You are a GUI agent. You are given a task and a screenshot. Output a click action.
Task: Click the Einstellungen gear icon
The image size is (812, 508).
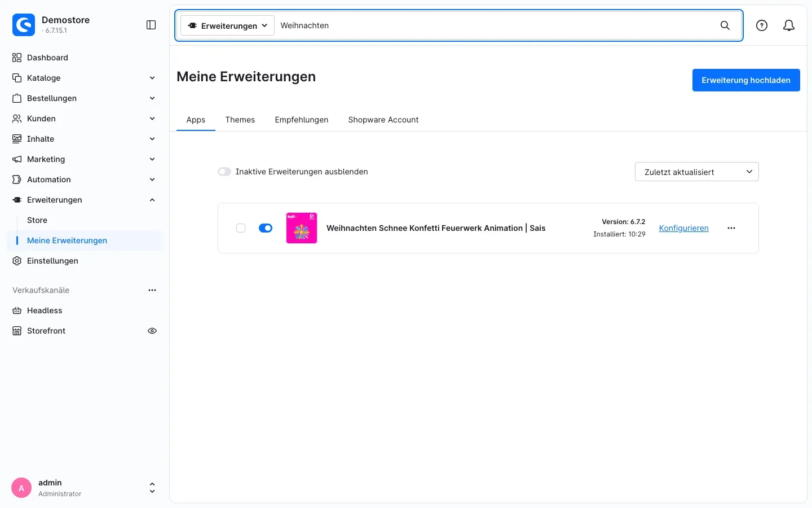(17, 261)
